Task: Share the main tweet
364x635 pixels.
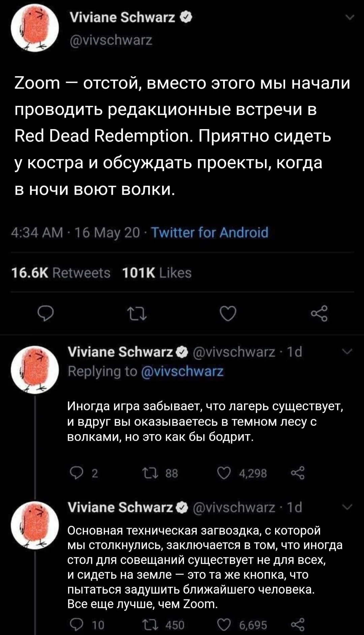Action: tap(319, 314)
